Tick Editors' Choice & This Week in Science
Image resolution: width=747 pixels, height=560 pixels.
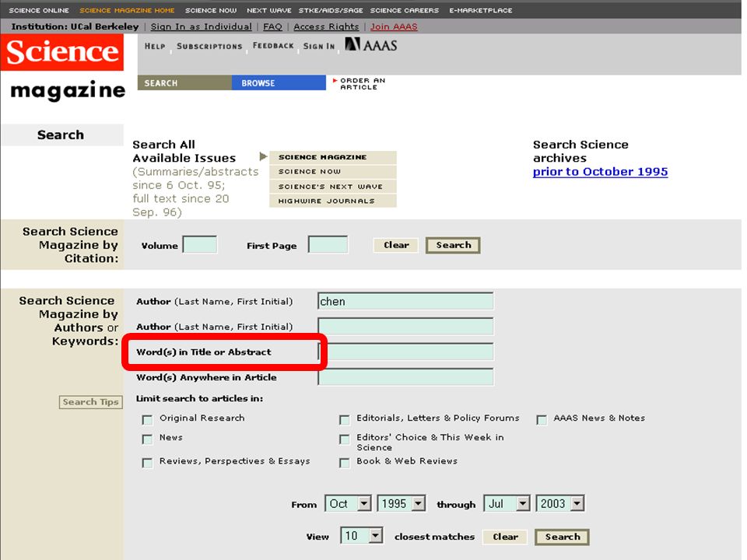(344, 439)
